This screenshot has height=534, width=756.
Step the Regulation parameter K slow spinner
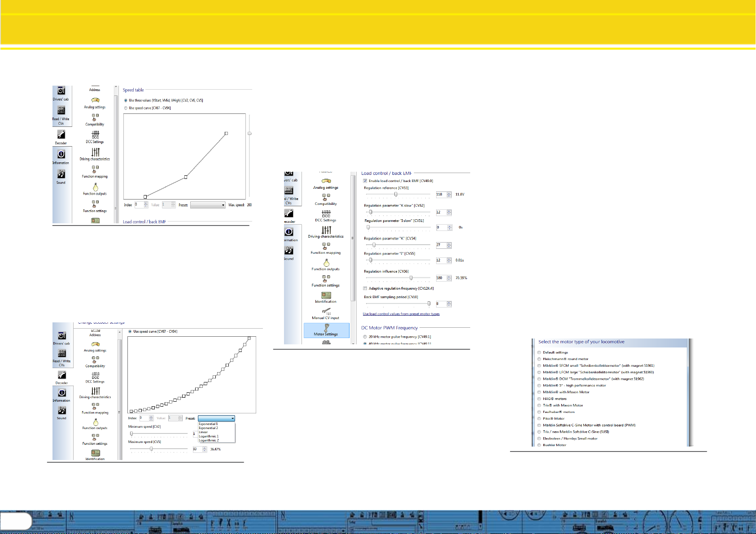coord(449,213)
